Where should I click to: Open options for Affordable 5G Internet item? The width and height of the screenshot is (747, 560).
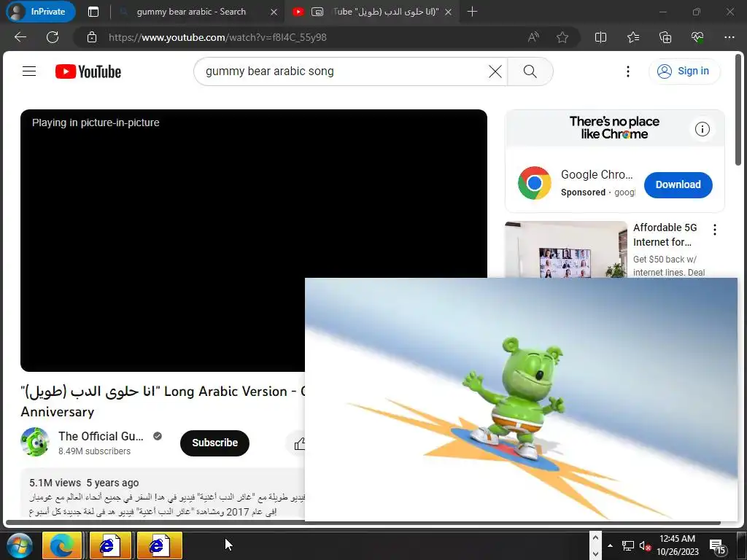pyautogui.click(x=715, y=230)
